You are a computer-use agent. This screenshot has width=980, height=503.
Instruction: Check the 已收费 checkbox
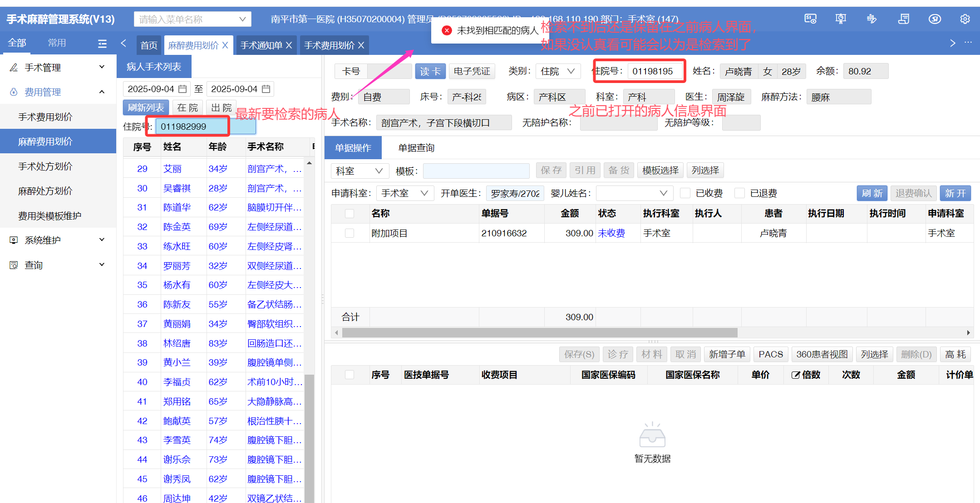(x=685, y=193)
